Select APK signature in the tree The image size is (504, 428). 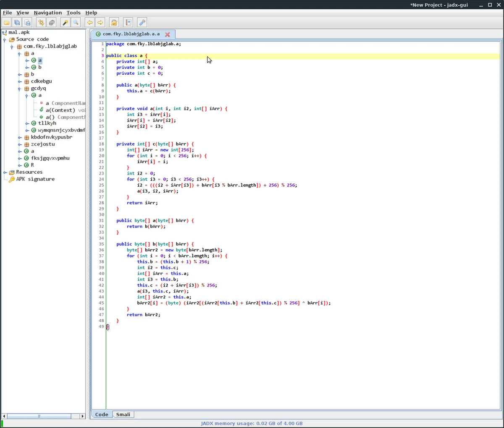click(x=35, y=179)
